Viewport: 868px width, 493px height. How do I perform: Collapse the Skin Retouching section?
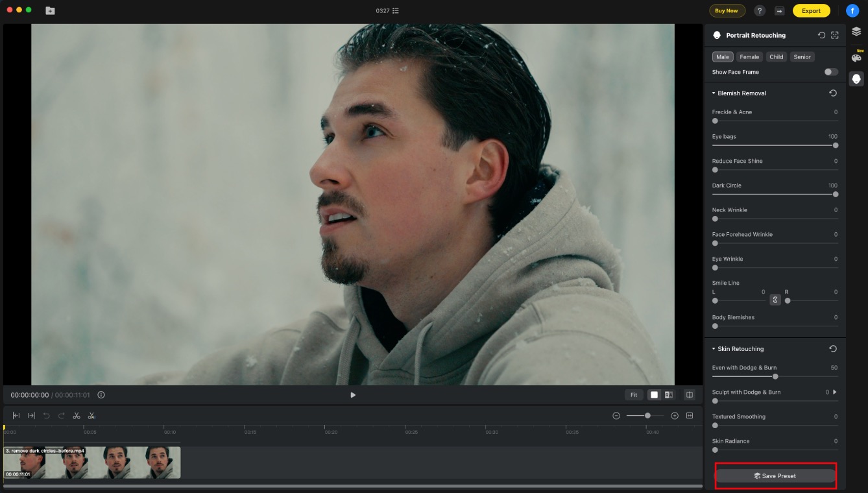[714, 349]
